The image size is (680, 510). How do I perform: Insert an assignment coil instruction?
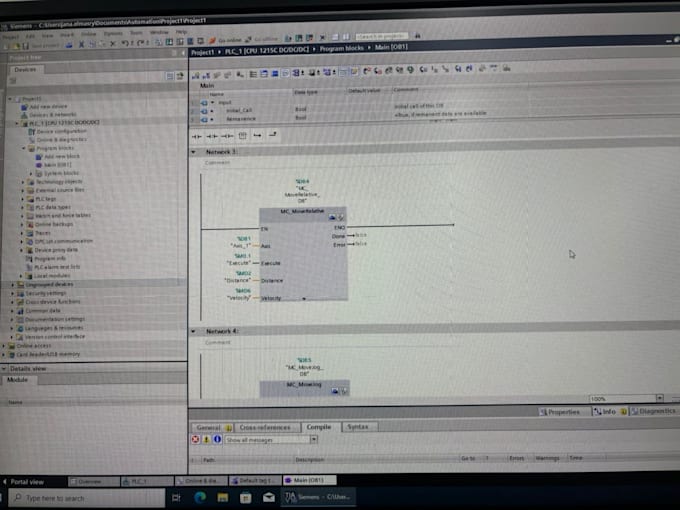click(x=227, y=136)
